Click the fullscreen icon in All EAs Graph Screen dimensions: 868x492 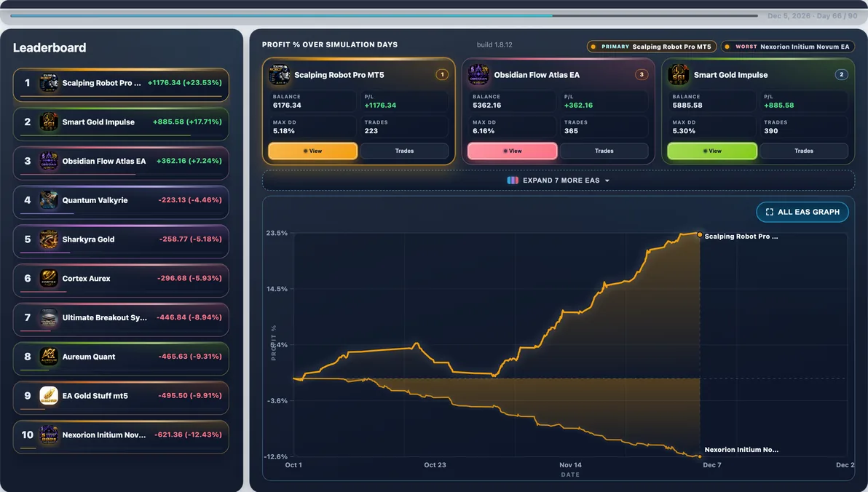click(770, 212)
